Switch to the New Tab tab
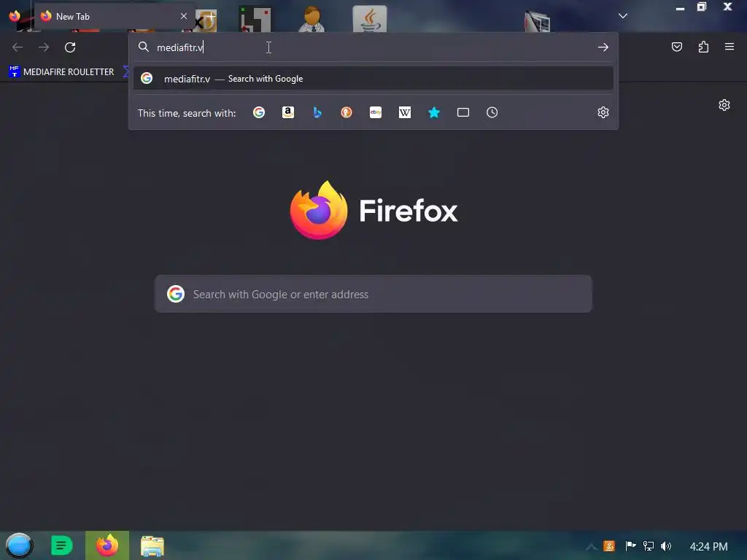 113,16
